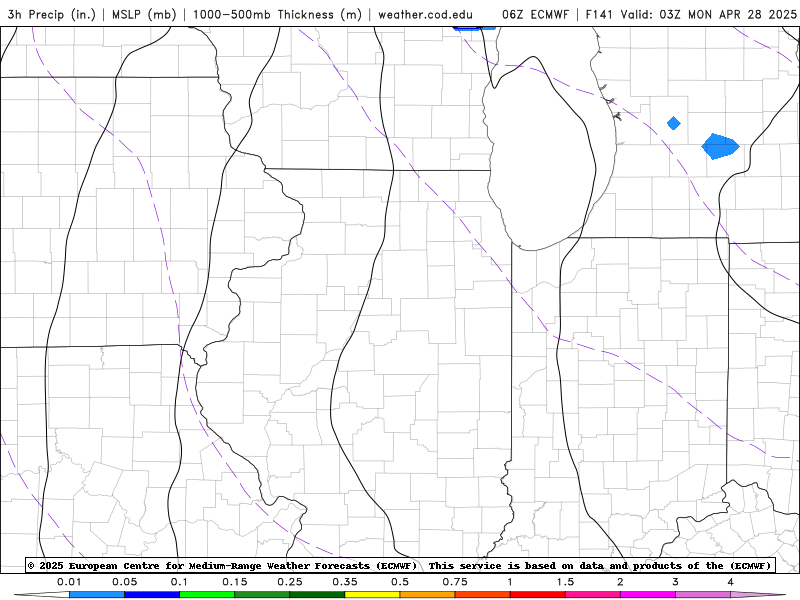The image size is (800, 600).
Task: Click the "0.05" legend value
Action: tap(124, 582)
